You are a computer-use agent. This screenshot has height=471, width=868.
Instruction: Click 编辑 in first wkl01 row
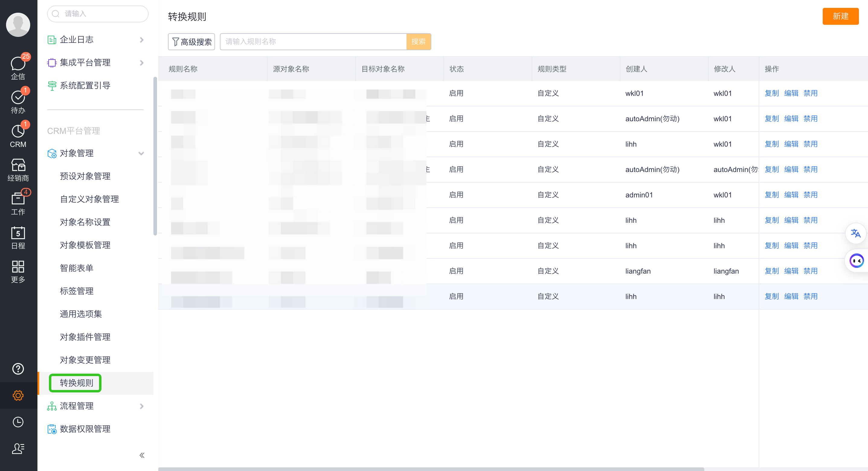[x=791, y=93]
